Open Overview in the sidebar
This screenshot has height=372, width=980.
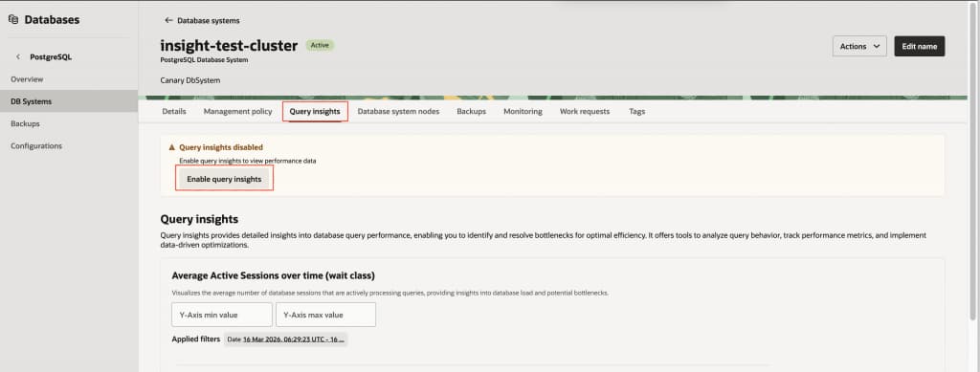coord(27,79)
